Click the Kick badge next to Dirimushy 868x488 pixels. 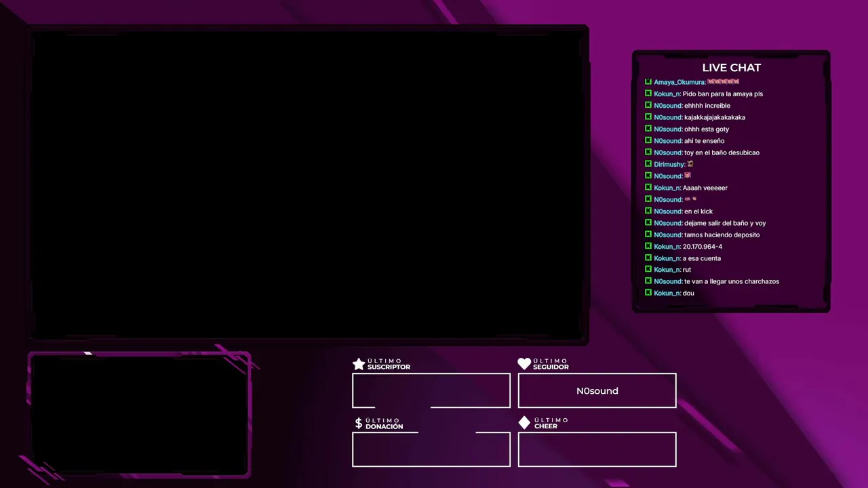click(x=648, y=164)
